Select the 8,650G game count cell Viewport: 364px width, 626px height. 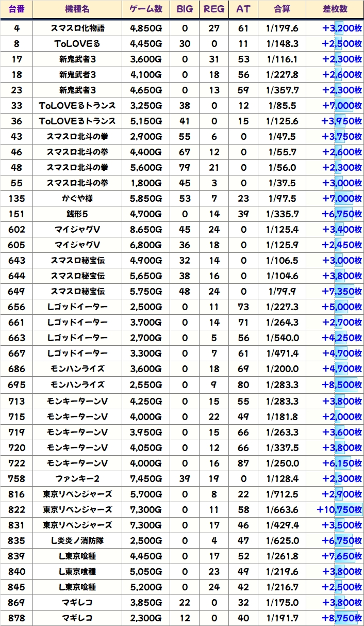coord(146,230)
